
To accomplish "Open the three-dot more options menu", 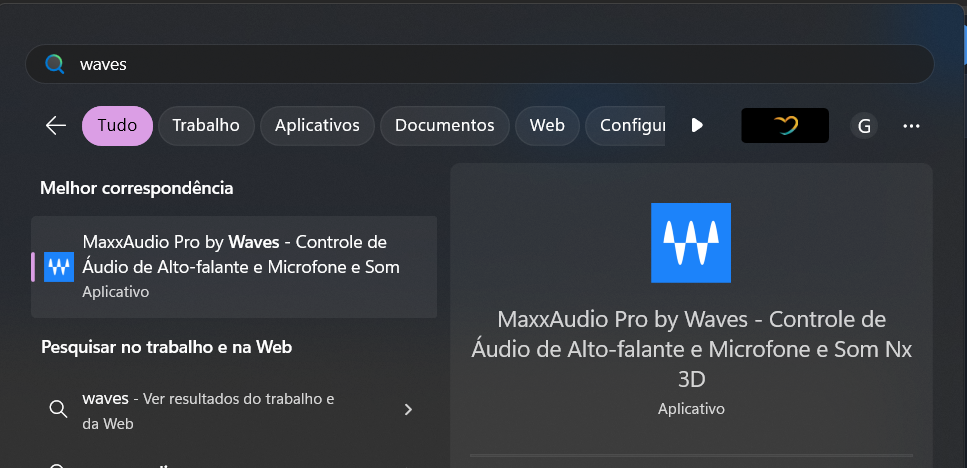I will [911, 125].
